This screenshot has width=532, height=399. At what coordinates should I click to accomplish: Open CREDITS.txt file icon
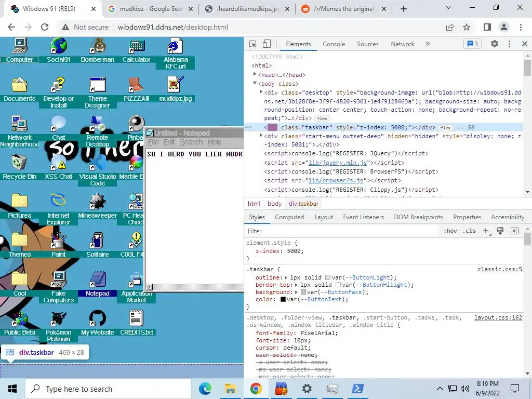(137, 323)
